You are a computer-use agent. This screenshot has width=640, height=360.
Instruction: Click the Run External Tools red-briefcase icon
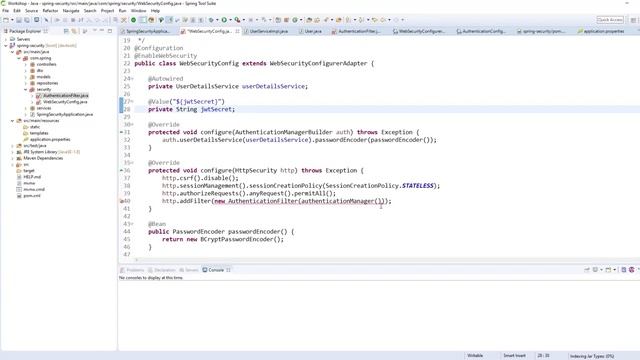(x=237, y=20)
